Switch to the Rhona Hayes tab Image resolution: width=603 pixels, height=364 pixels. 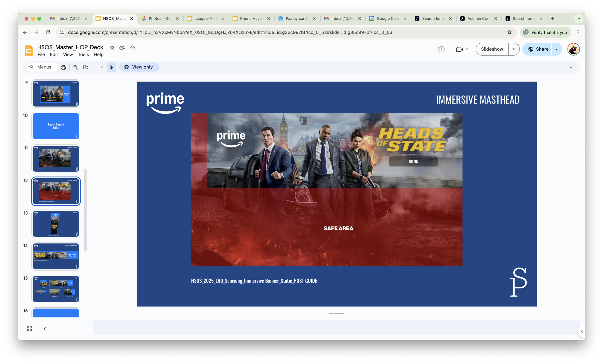[x=251, y=19]
